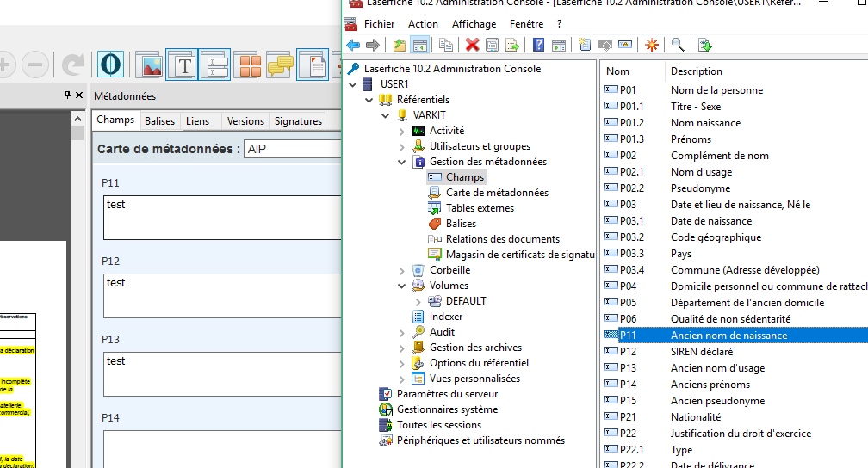Select the Champs tab in Métadonnées
The height and width of the screenshot is (468, 868).
115,120
